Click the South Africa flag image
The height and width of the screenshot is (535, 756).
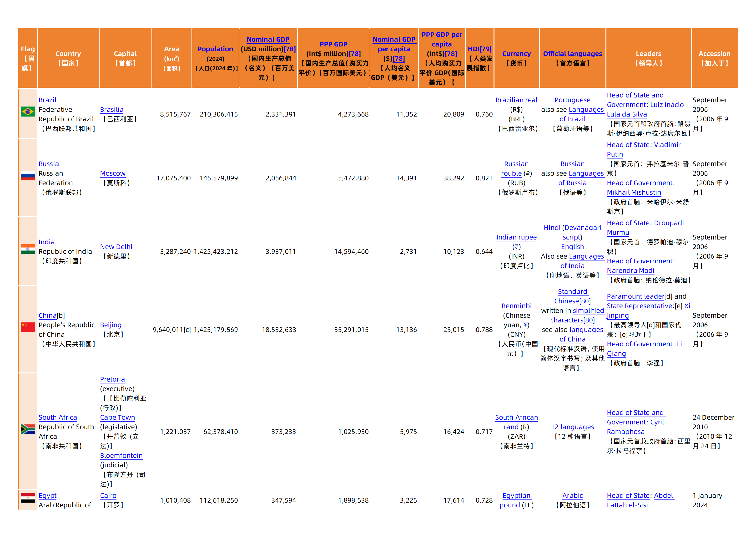pyautogui.click(x=28, y=429)
